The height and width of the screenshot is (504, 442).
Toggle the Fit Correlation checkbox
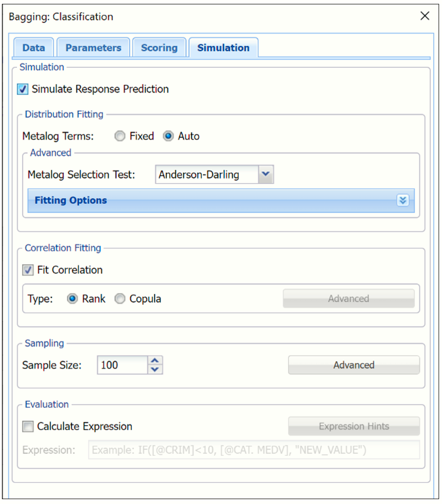click(28, 270)
